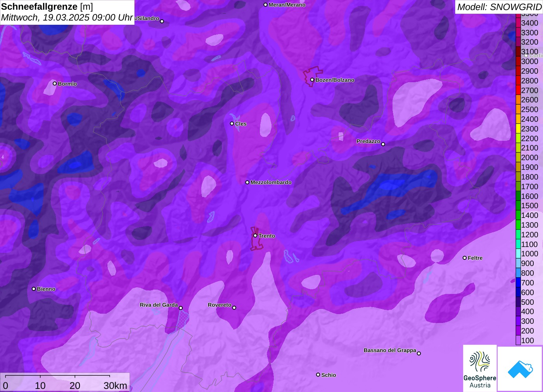Viewport: 543px width, 392px height.
Task: Click the 1000 cyan legend swatch
Action: (518, 254)
